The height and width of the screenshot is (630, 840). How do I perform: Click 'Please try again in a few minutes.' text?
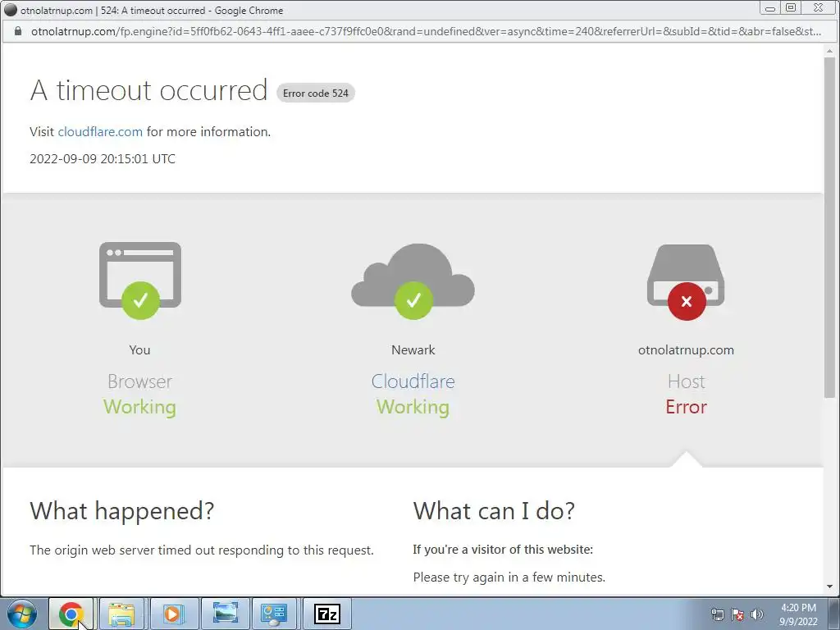tap(509, 577)
